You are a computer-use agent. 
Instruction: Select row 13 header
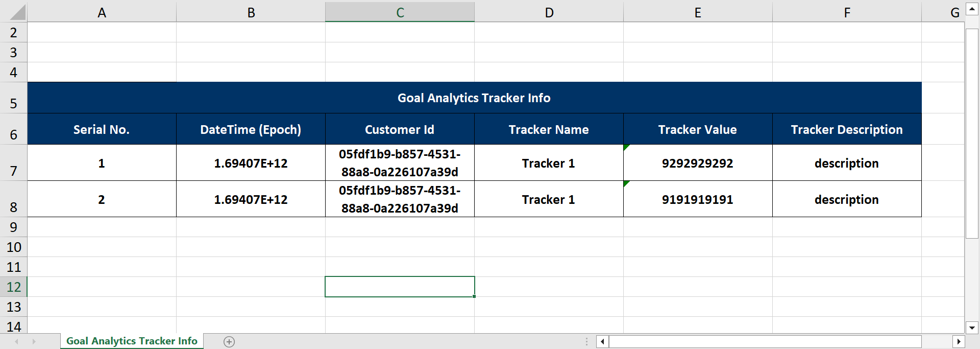coord(14,307)
